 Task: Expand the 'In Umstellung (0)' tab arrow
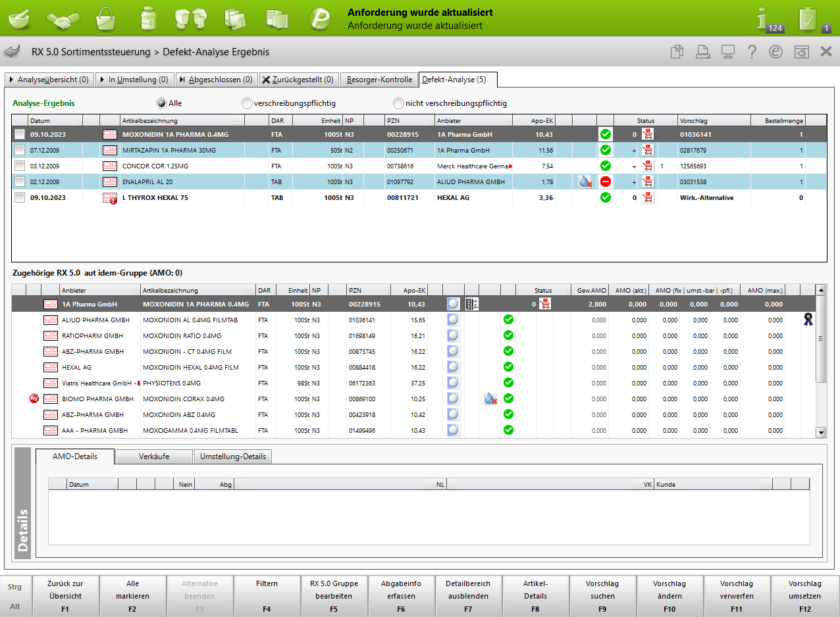point(103,80)
